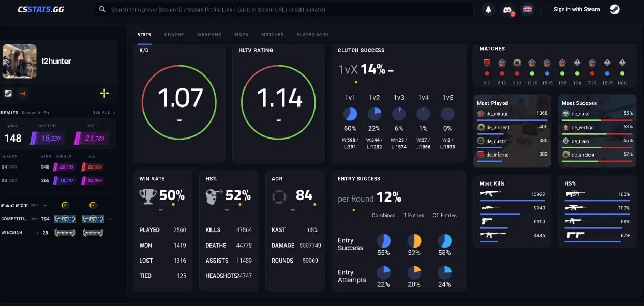
Task: Click the trophy icon in Win Rate
Action: [148, 196]
